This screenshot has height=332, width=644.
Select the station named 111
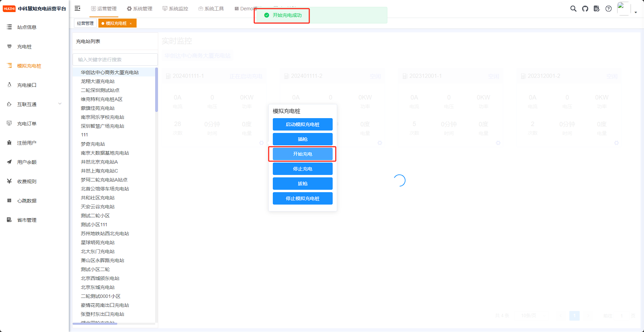click(84, 135)
